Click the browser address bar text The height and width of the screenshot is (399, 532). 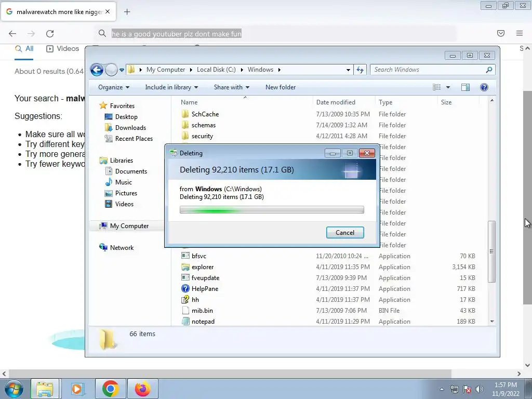point(177,34)
